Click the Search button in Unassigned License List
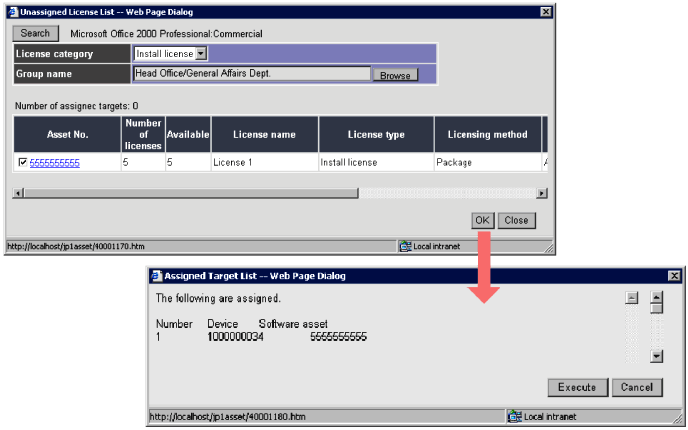 (x=36, y=33)
